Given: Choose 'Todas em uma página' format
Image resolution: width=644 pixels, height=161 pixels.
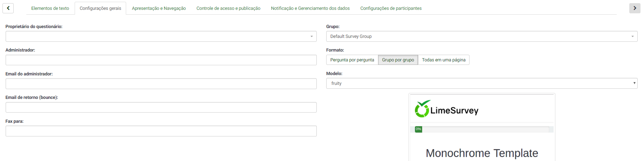Looking at the screenshot, I should coord(443,60).
